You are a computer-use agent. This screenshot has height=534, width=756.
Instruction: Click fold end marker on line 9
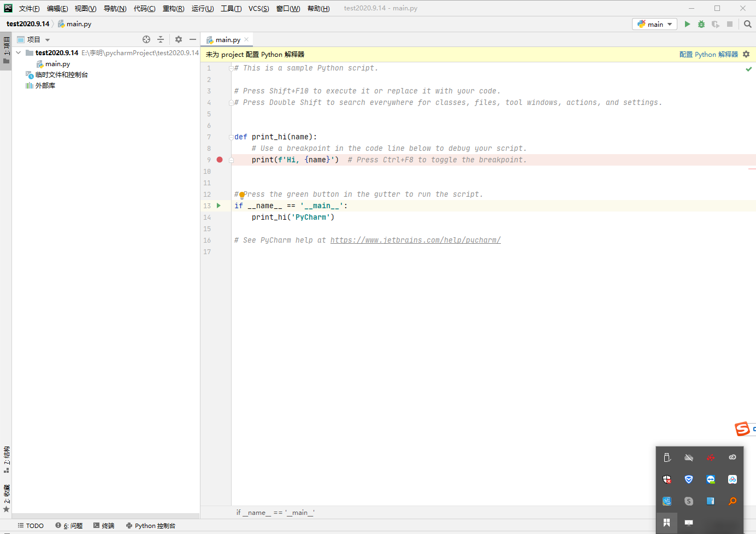pyautogui.click(x=231, y=160)
